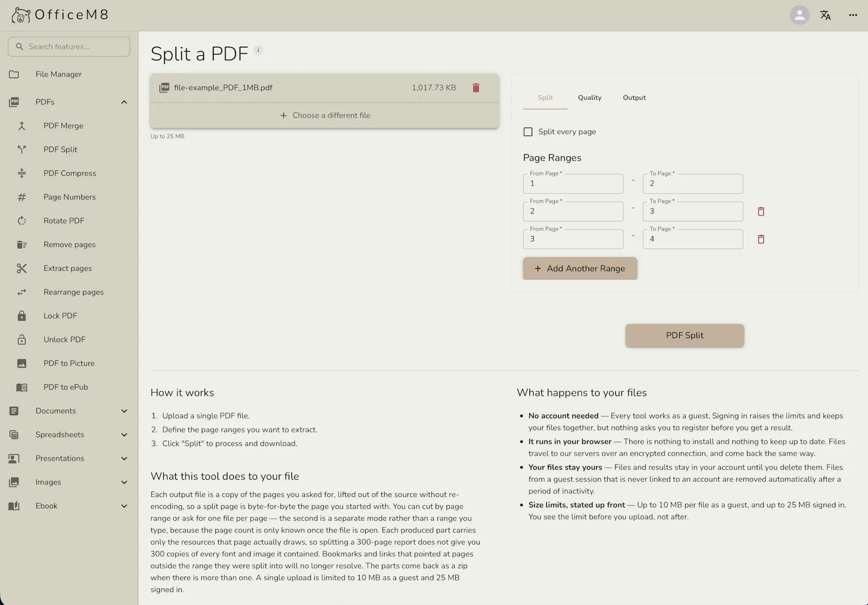Click the Add Another Range button

(x=580, y=269)
